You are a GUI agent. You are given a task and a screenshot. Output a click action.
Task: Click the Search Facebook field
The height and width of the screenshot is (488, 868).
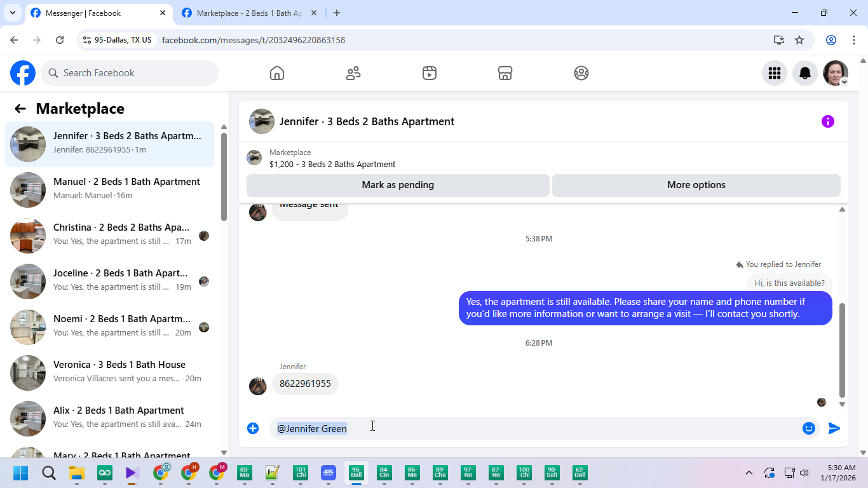tap(130, 73)
